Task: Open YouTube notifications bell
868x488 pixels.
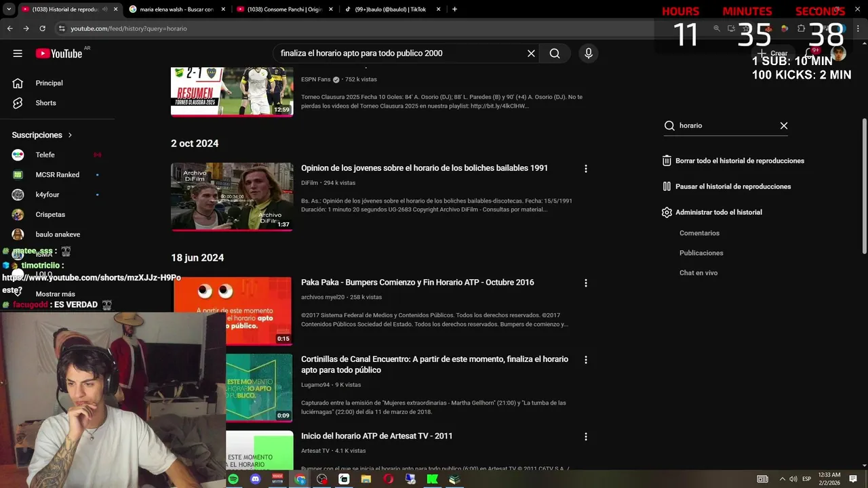Action: tap(810, 54)
